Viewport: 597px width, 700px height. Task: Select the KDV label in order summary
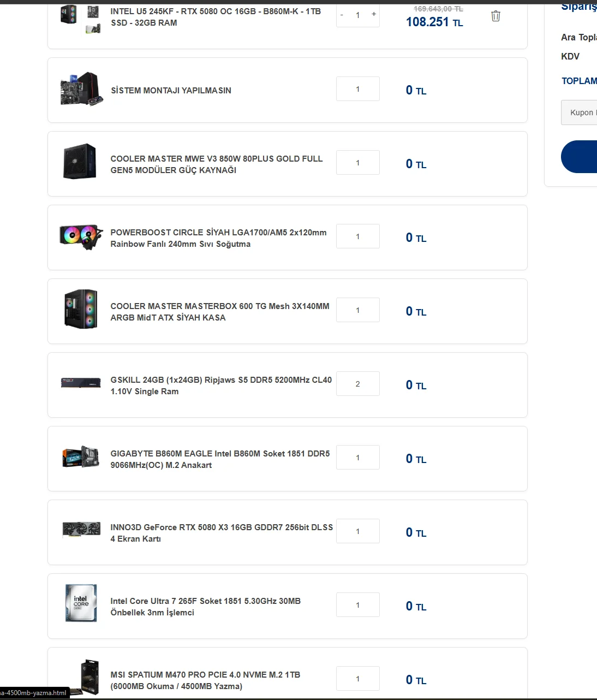coord(570,56)
